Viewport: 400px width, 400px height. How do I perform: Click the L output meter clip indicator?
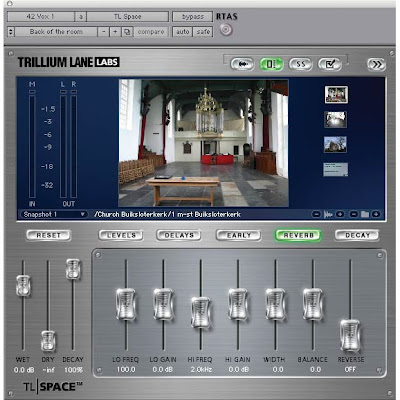pyautogui.click(x=63, y=91)
